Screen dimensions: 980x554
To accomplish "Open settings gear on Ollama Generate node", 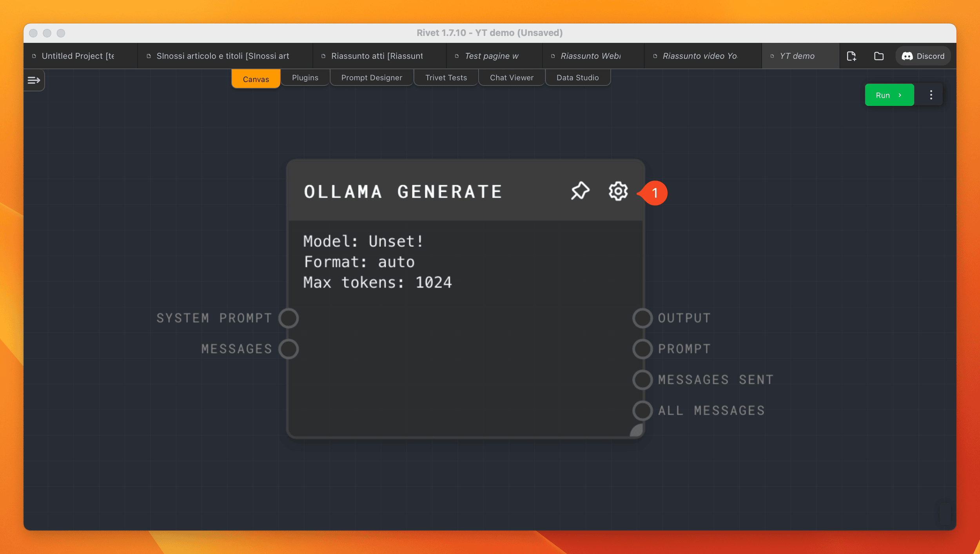I will [x=618, y=191].
